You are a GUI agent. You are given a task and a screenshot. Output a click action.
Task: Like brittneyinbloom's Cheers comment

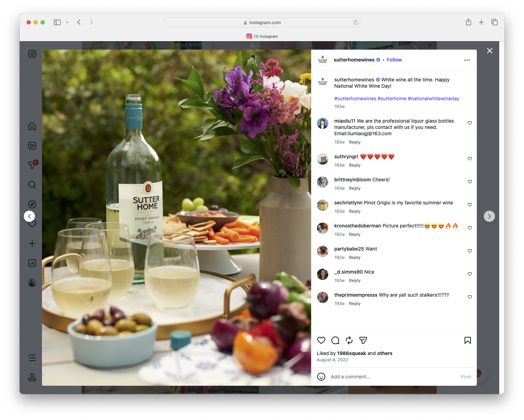tap(469, 181)
